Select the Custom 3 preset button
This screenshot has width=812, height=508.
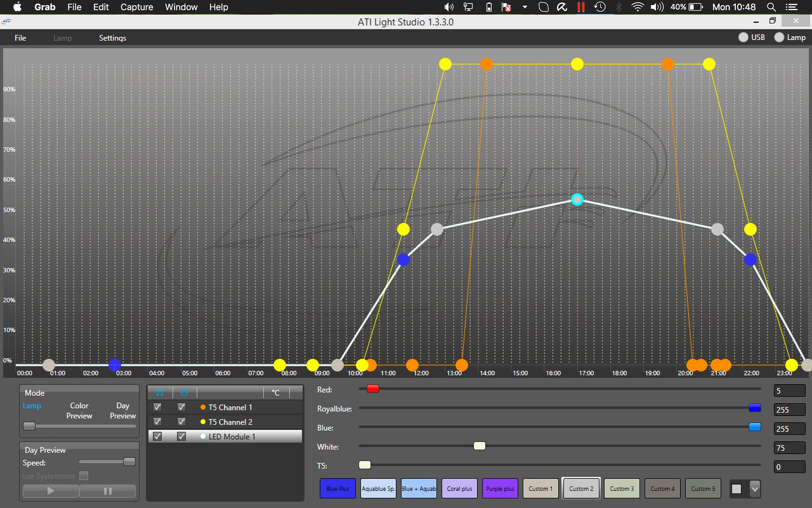[622, 489]
